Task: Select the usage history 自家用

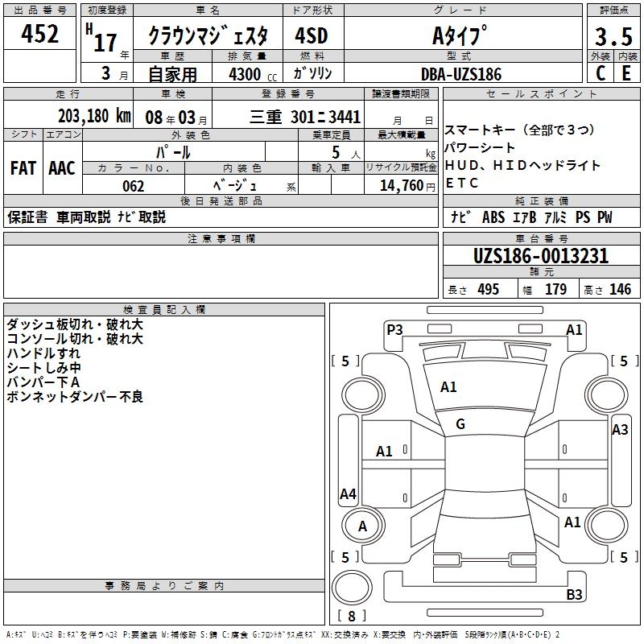Action: click(172, 74)
